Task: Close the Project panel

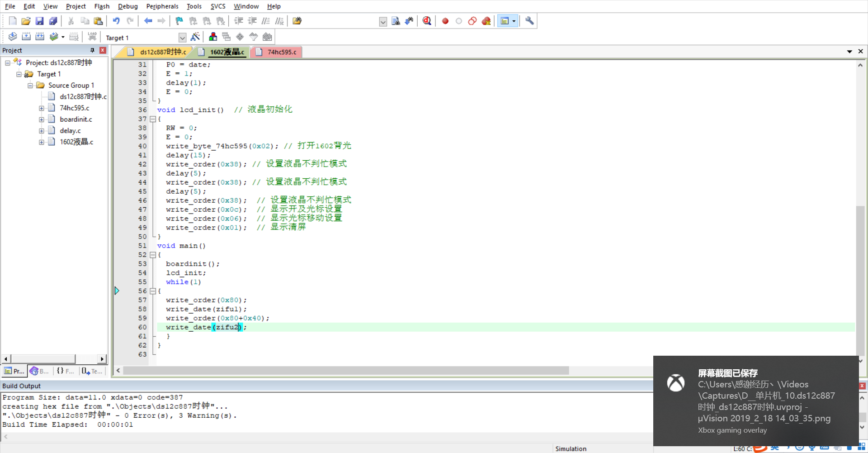Action: pos(103,50)
